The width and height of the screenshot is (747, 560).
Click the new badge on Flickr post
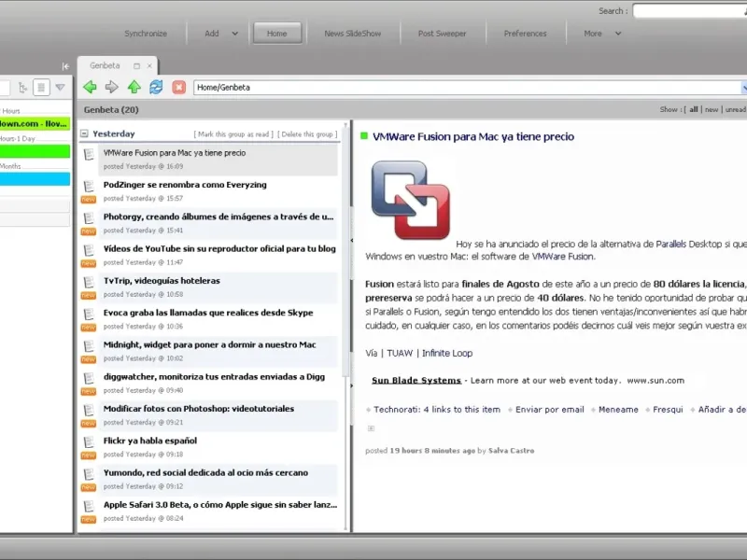point(88,455)
